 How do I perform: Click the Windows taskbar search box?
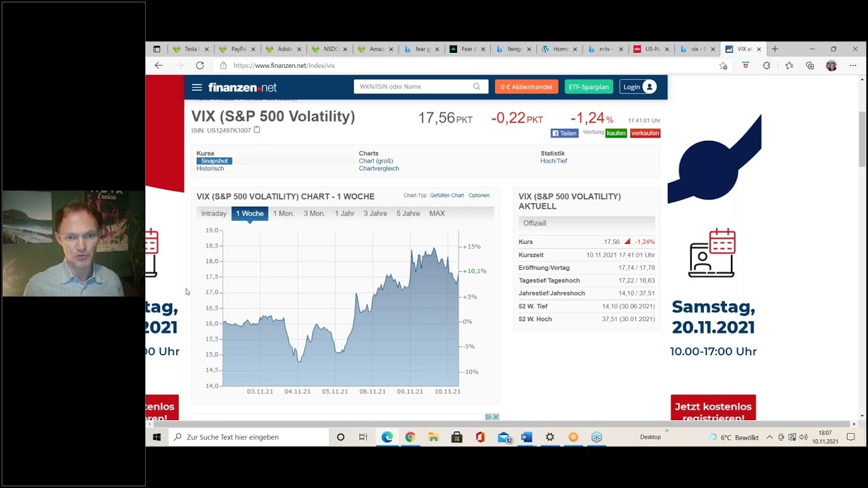point(248,437)
